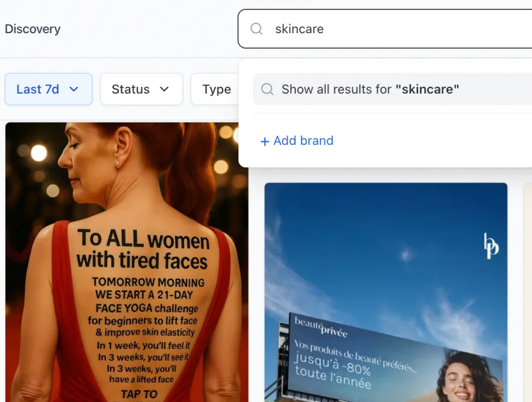
Task: Click the Discovery page title
Action: pyautogui.click(x=33, y=29)
